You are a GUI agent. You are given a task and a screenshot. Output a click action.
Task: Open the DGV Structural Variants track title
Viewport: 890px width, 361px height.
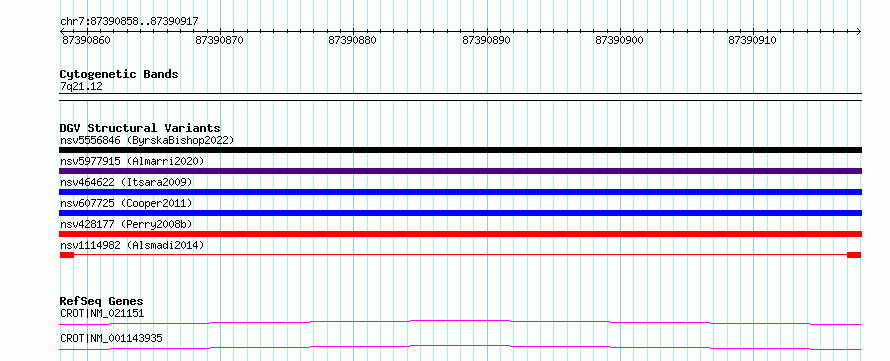tap(140, 128)
